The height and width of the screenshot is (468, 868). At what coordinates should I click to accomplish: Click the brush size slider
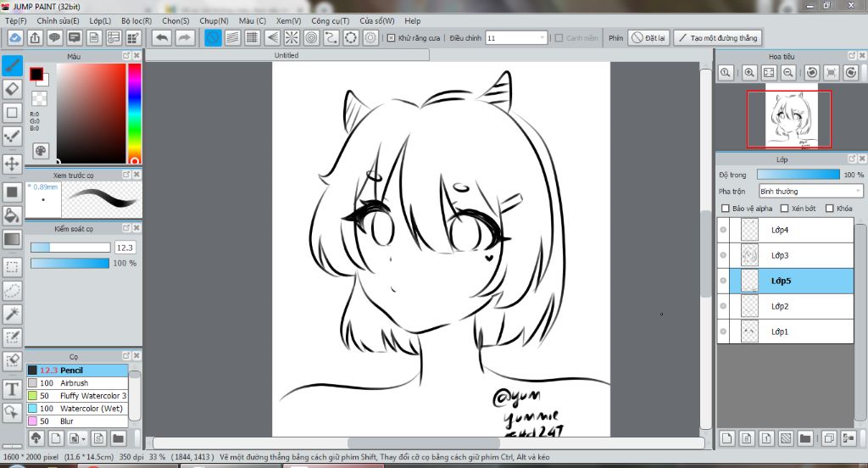(x=70, y=248)
